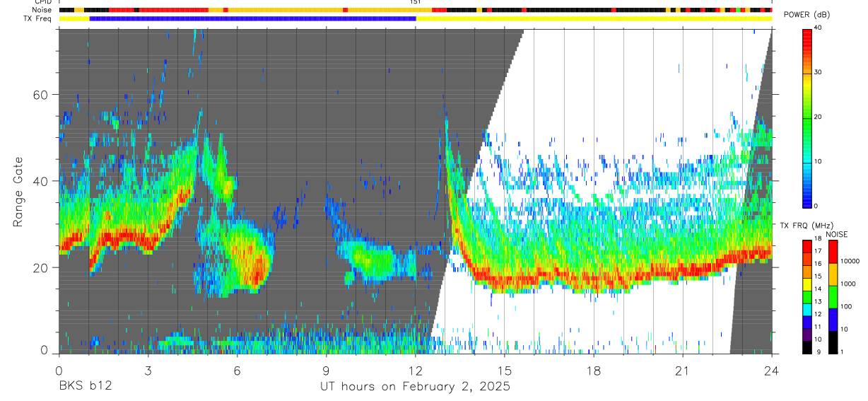Click the 'NOISE' legend title

[837, 234]
